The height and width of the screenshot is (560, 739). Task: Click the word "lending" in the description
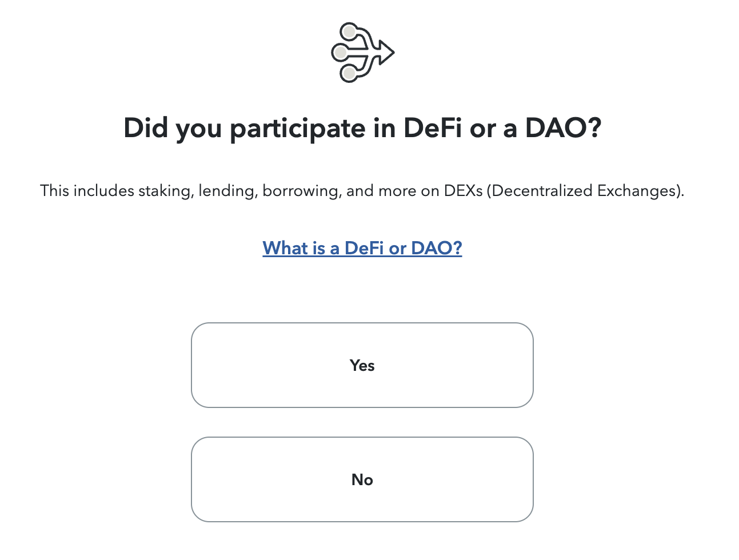pyautogui.click(x=226, y=191)
